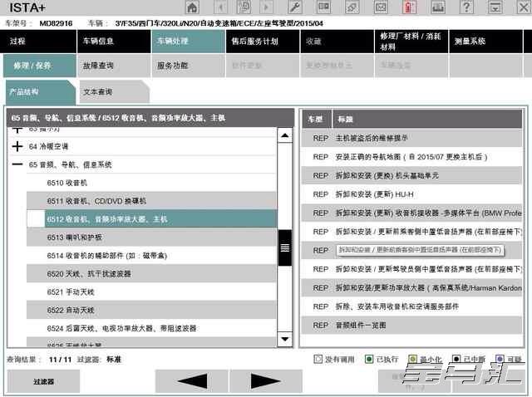
Task: Open the 修理厂材料/消耗材料 tab
Action: tap(411, 42)
